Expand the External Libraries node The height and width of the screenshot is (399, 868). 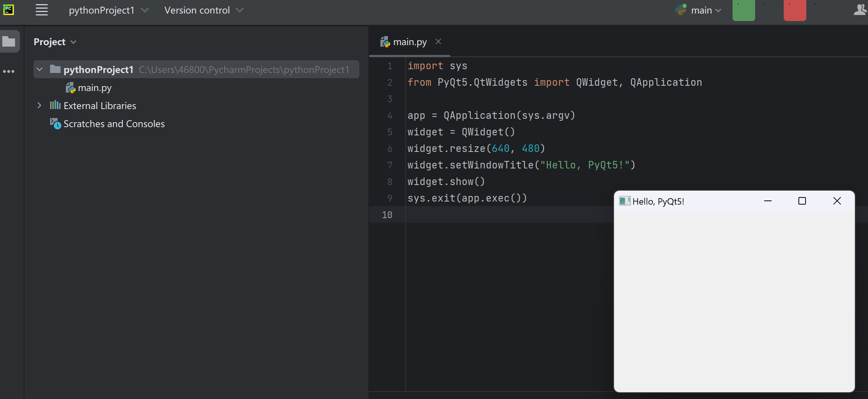point(39,106)
